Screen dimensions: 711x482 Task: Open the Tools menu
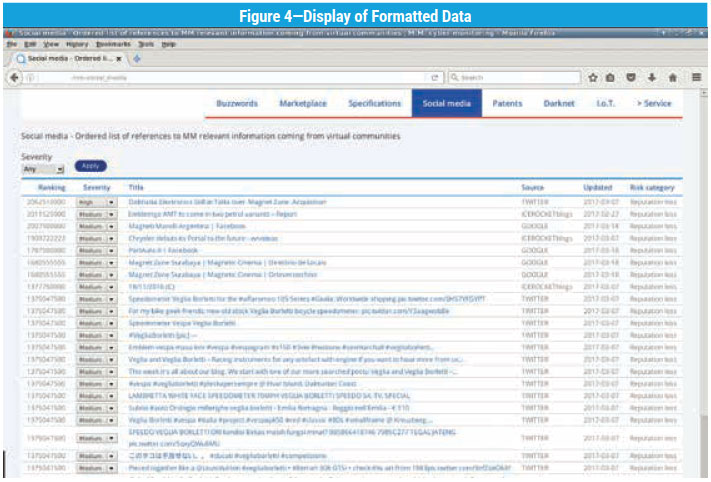click(x=146, y=44)
